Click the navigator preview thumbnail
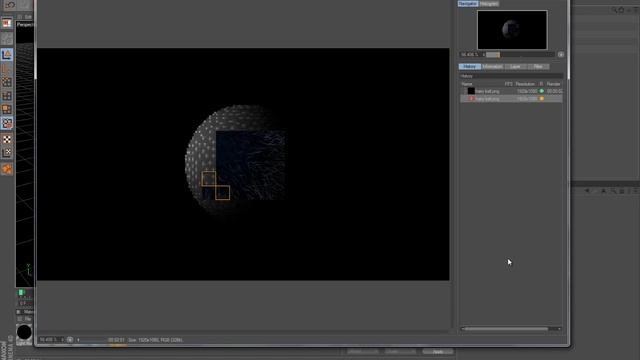640x360 pixels. pos(512,30)
